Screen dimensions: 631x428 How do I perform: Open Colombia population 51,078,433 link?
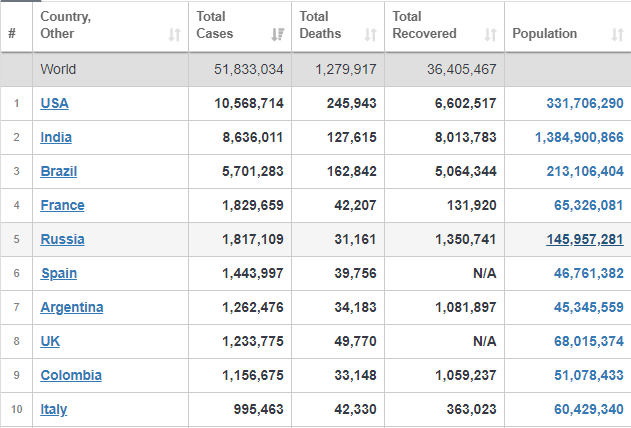click(x=588, y=375)
